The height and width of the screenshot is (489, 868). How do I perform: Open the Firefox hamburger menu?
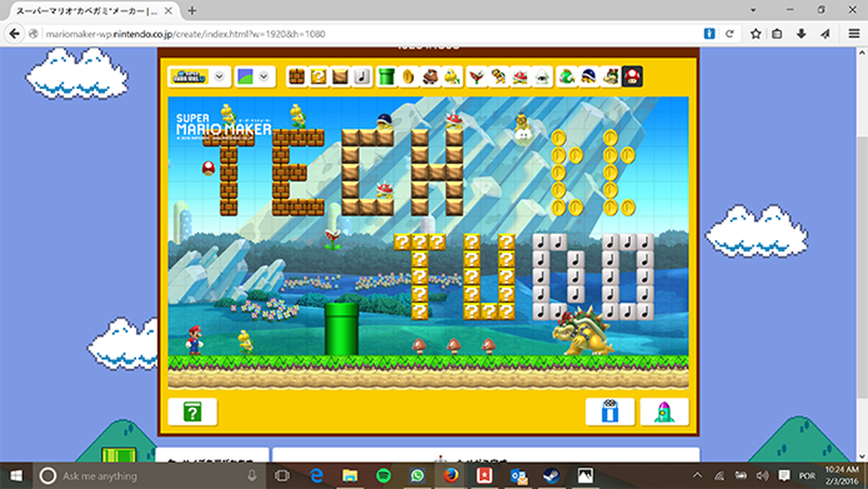click(x=854, y=34)
